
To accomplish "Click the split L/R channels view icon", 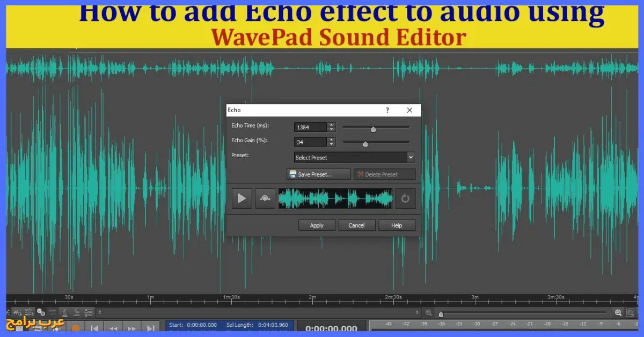I will tap(29, 312).
